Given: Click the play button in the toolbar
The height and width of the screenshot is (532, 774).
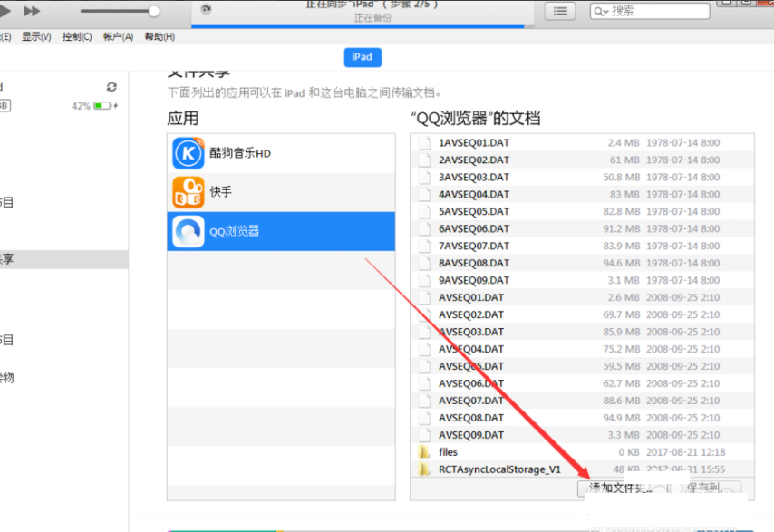Looking at the screenshot, I should [x=4, y=9].
